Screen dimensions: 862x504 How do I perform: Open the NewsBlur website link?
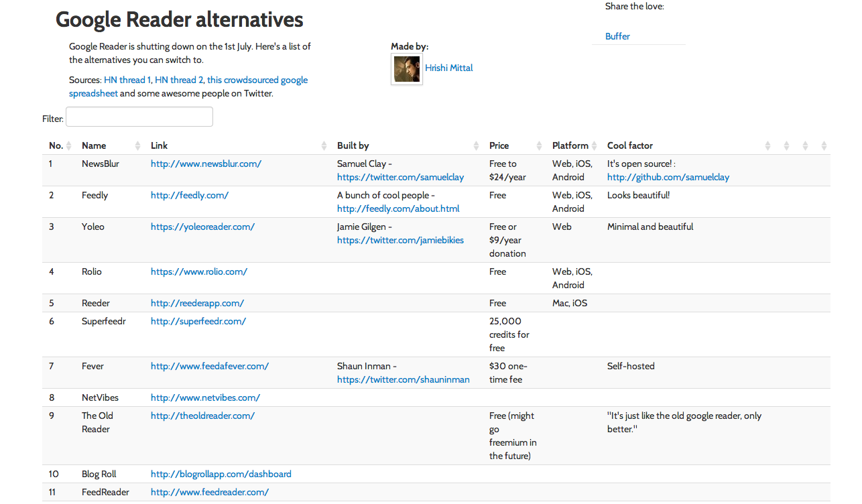click(206, 164)
